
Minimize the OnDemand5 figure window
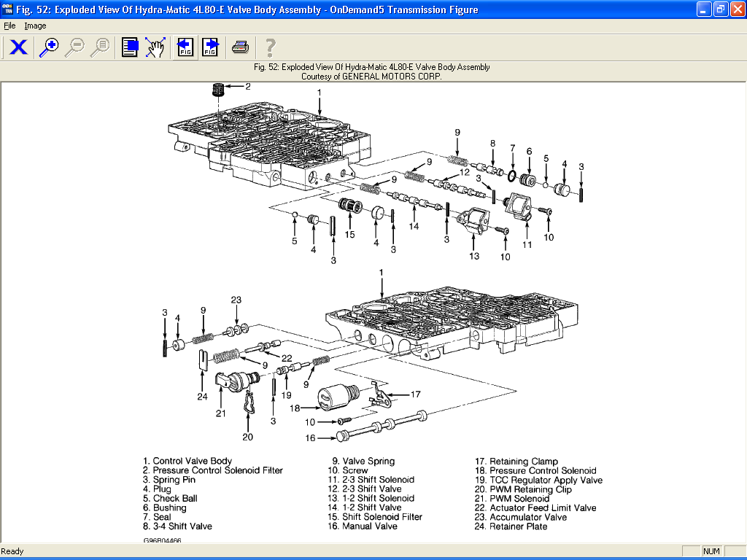(x=704, y=9)
